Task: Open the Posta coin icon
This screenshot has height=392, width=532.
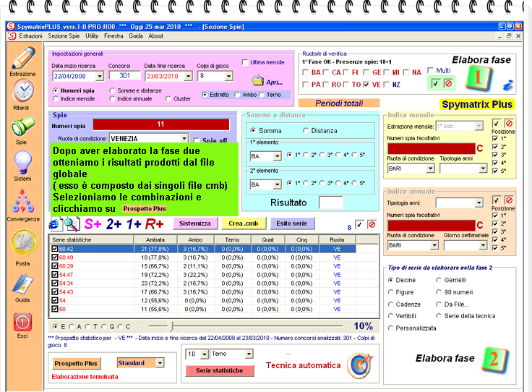Action: tap(23, 242)
